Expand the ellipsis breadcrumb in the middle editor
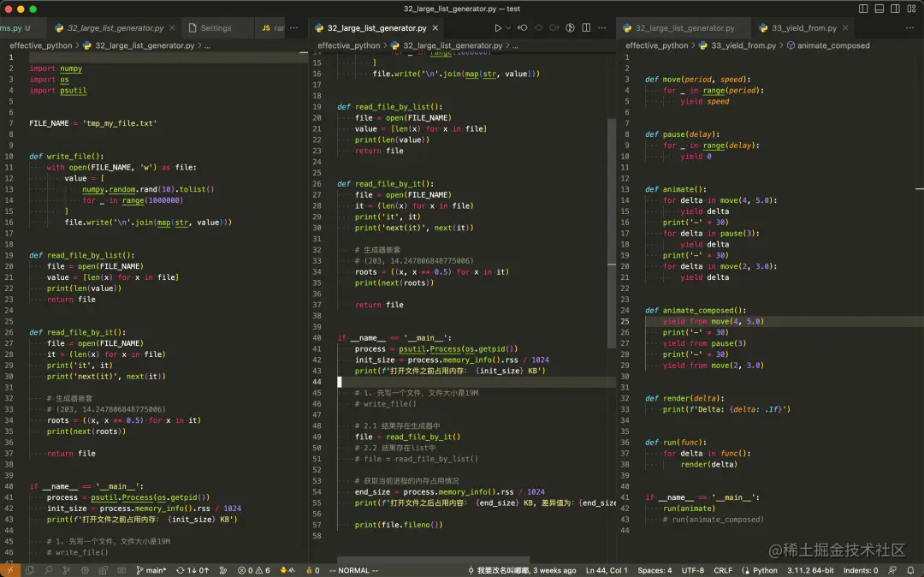 [516, 45]
